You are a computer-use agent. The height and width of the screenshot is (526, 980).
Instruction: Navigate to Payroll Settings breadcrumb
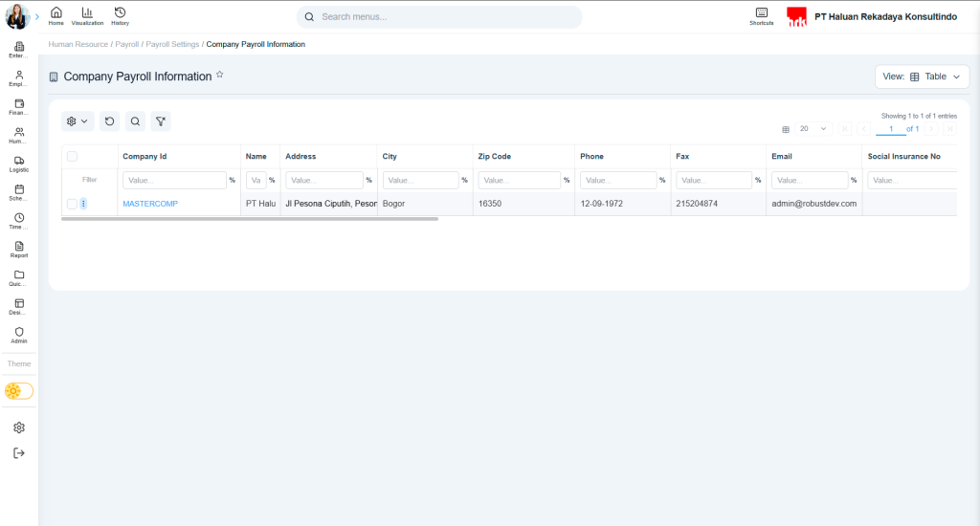pyautogui.click(x=172, y=45)
